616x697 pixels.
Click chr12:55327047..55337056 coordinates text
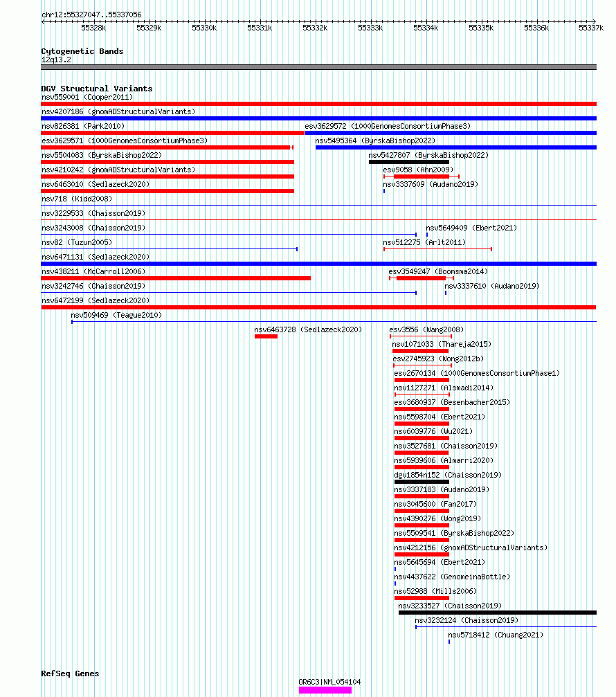[91, 15]
